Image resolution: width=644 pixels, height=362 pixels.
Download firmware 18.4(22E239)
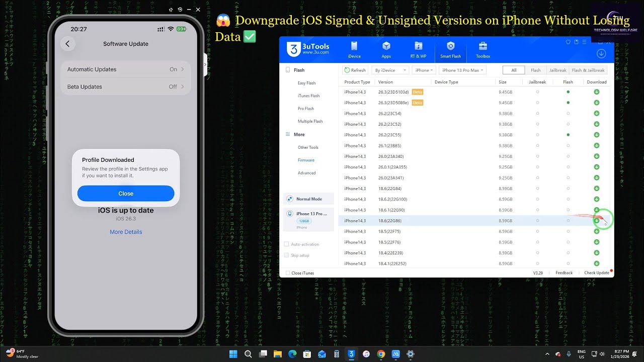click(597, 253)
